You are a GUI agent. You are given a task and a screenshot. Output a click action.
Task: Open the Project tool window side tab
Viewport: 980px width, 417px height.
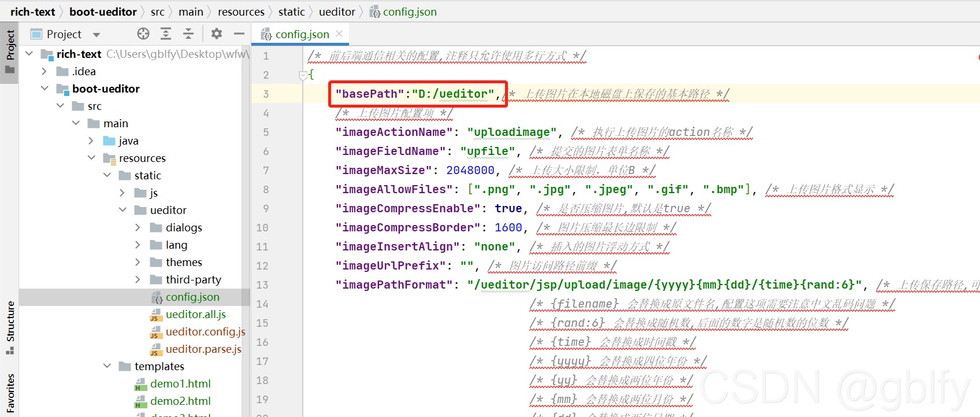tap(10, 52)
